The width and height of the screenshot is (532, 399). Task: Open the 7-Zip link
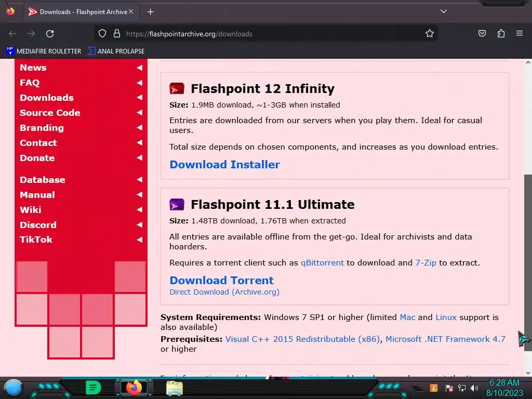(426, 263)
